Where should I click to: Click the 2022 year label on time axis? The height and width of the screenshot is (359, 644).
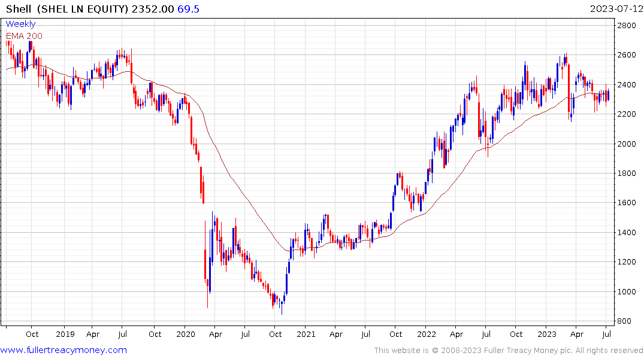click(x=427, y=334)
